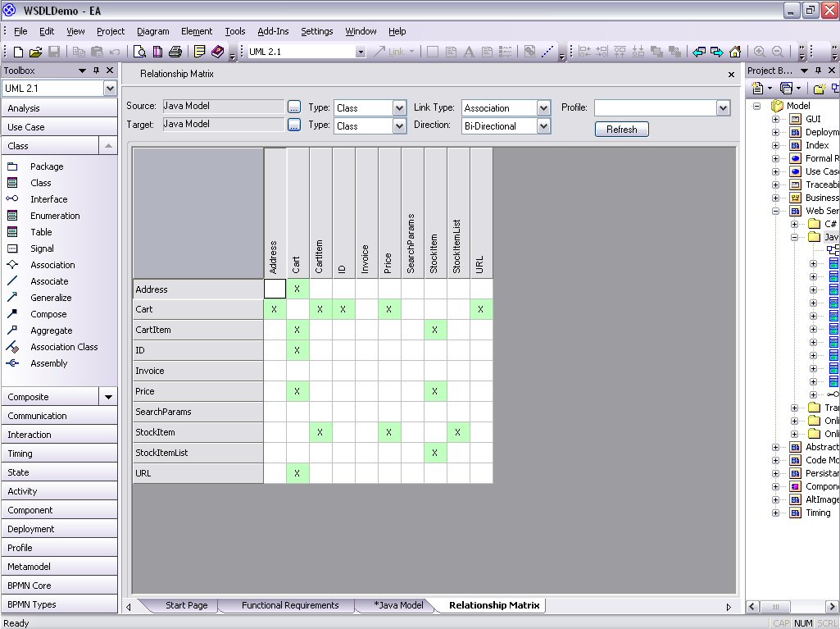Open the Link Type dropdown
The height and width of the screenshot is (629, 840).
(543, 108)
